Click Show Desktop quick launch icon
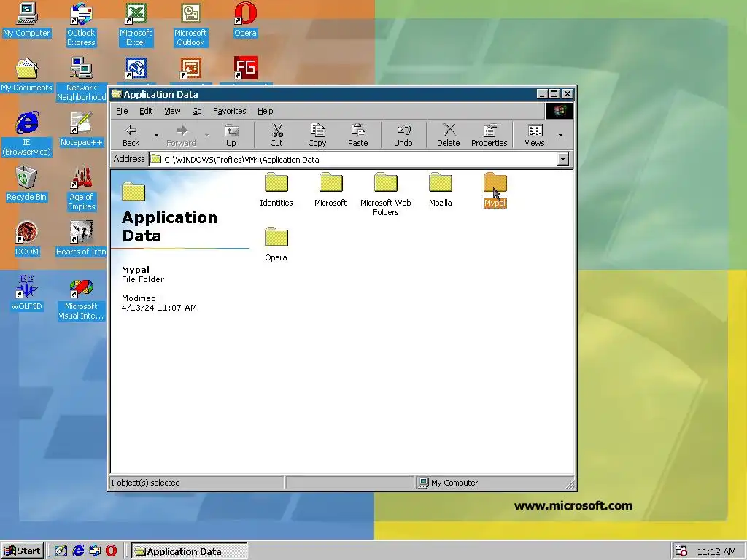 click(x=61, y=551)
